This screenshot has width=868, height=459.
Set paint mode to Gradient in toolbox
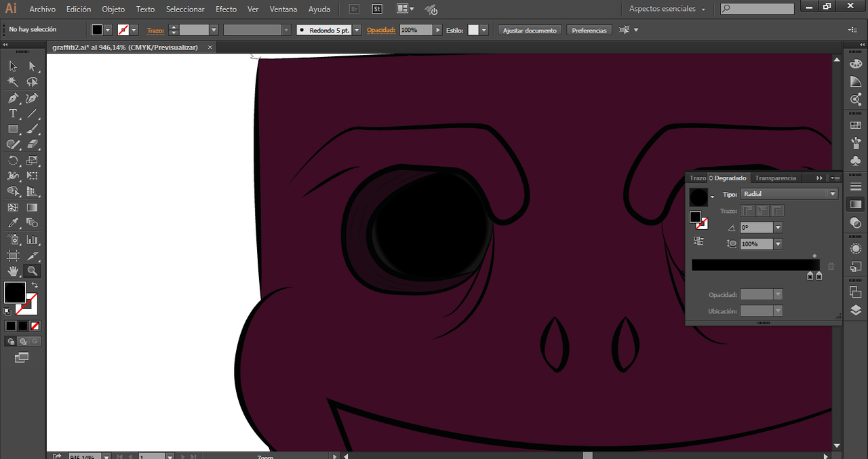22,326
